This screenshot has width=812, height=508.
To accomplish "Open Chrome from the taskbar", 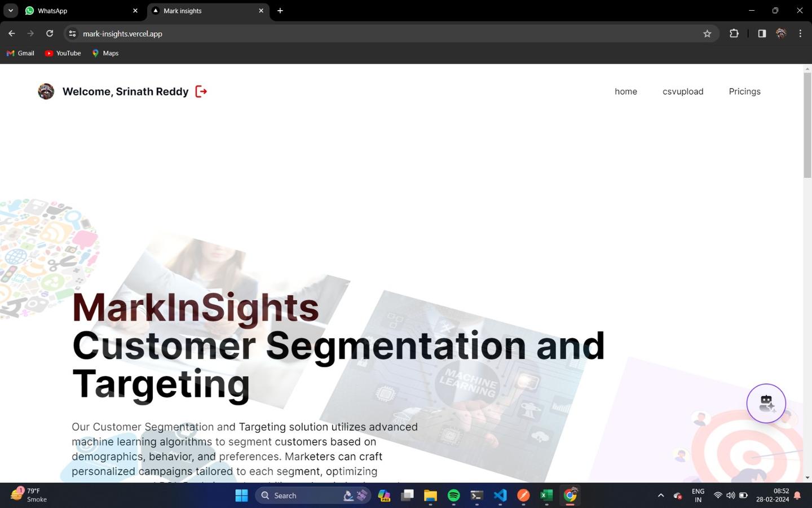I will [570, 496].
